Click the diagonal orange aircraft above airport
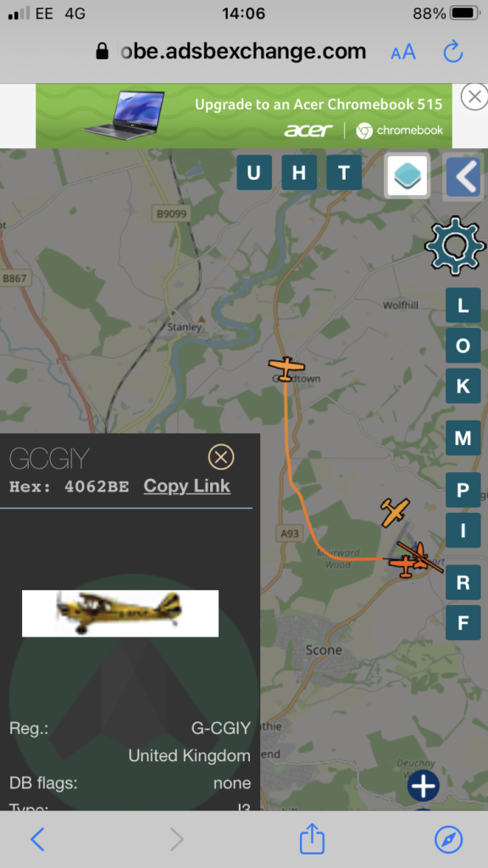 395,511
